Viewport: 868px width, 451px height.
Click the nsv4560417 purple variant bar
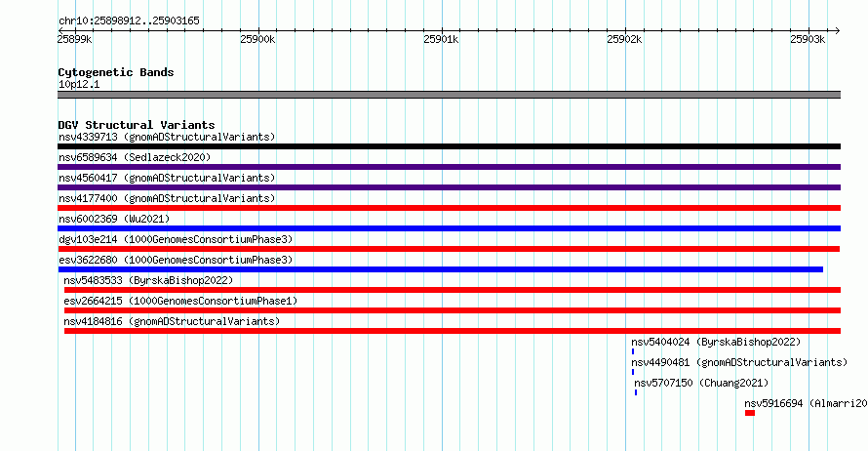coord(449,187)
